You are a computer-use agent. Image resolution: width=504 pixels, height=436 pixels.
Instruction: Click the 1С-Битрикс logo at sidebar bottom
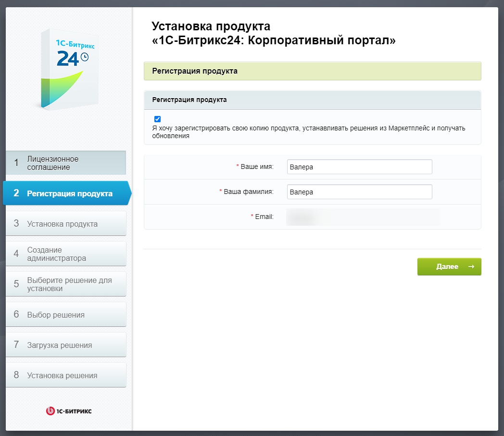tap(69, 411)
